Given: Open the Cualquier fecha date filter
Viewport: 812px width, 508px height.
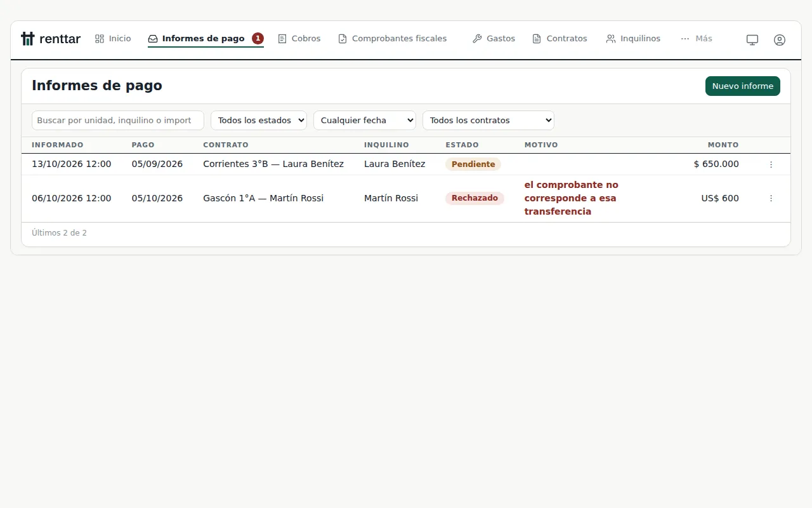Looking at the screenshot, I should coord(365,121).
